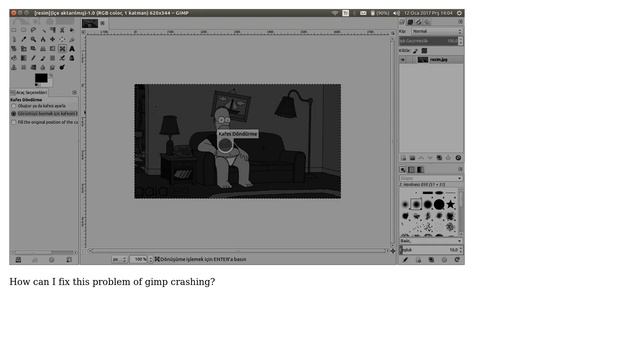Click the edit brush icon

pos(405,260)
